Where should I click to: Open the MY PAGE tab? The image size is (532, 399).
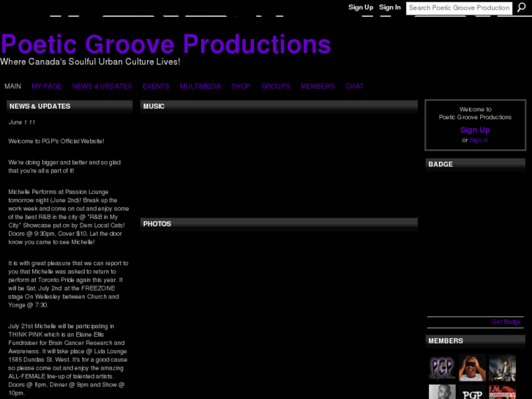[47, 86]
